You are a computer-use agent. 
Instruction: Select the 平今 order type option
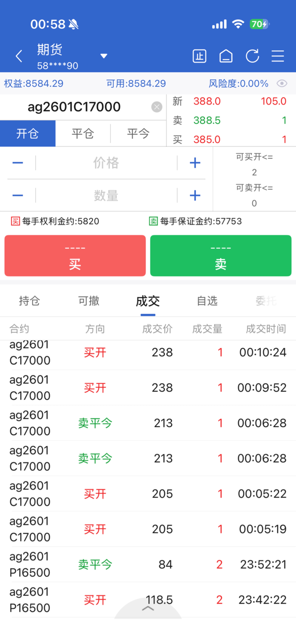(138, 134)
